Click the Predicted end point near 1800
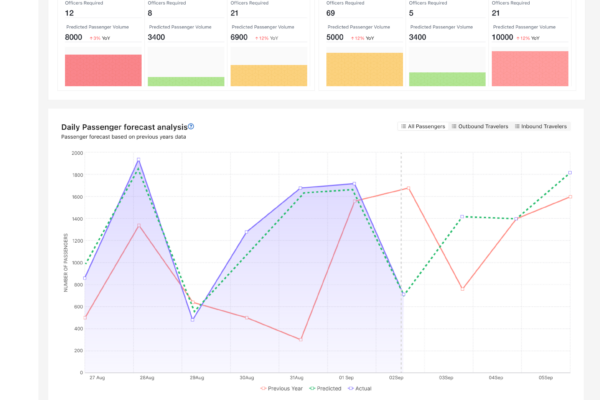The height and width of the screenshot is (400, 600). tap(570, 173)
